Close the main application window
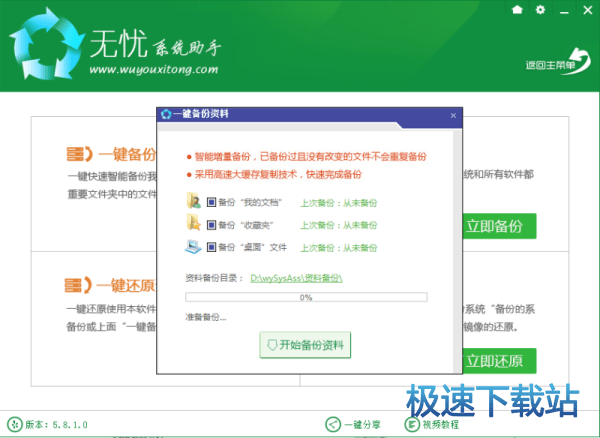The image size is (600, 438). pos(588,10)
